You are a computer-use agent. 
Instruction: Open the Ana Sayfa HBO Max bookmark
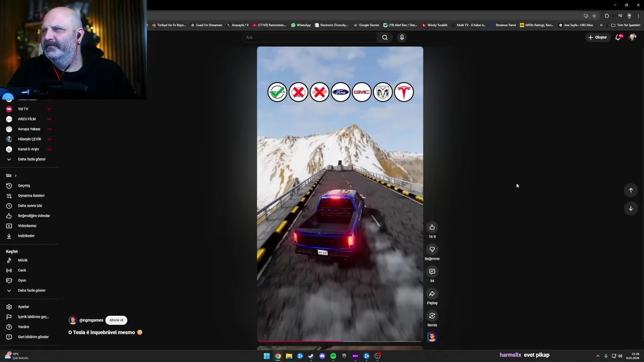pyautogui.click(x=576, y=25)
